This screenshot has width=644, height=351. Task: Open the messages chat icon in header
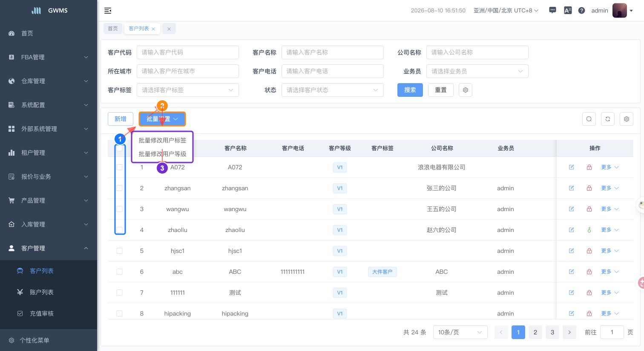[x=552, y=10]
